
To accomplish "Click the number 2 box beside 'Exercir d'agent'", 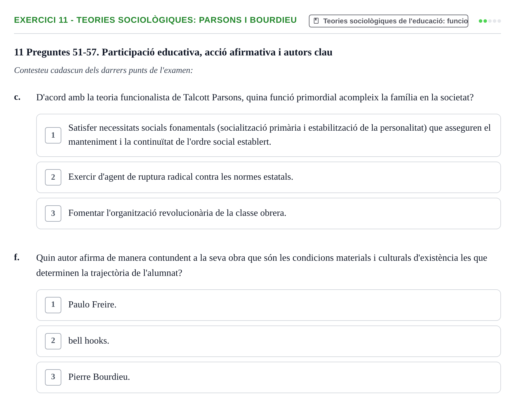I will point(53,177).
